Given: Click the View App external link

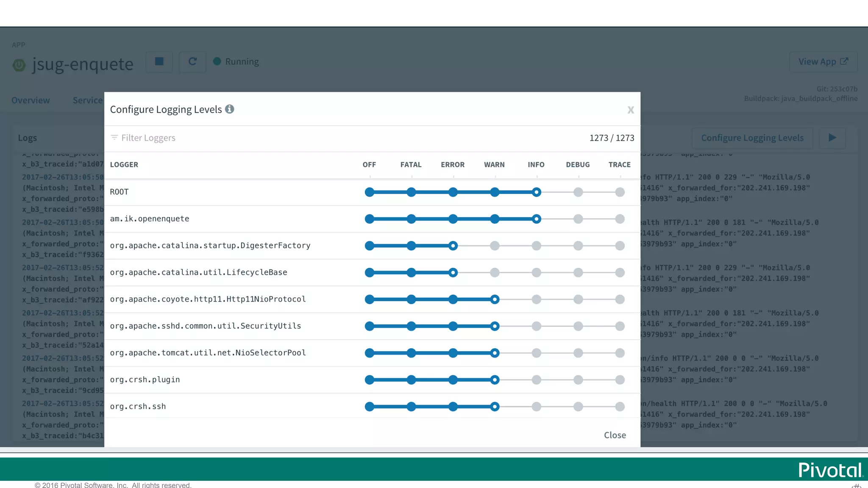Looking at the screenshot, I should (x=823, y=62).
